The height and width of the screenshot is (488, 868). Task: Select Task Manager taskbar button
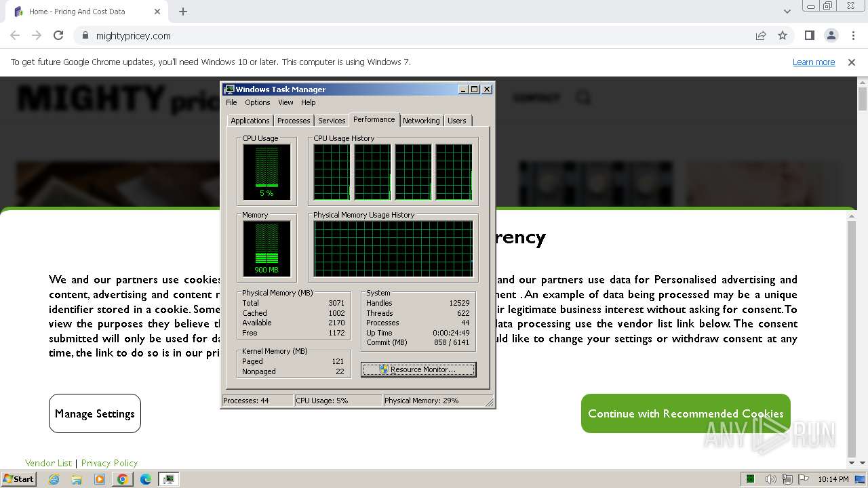169,479
